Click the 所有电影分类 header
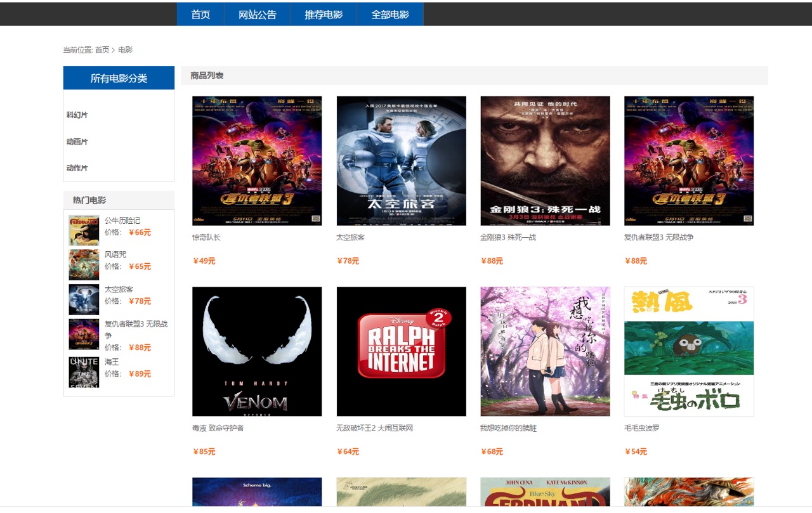Image resolution: width=812 pixels, height=513 pixels. [119, 78]
